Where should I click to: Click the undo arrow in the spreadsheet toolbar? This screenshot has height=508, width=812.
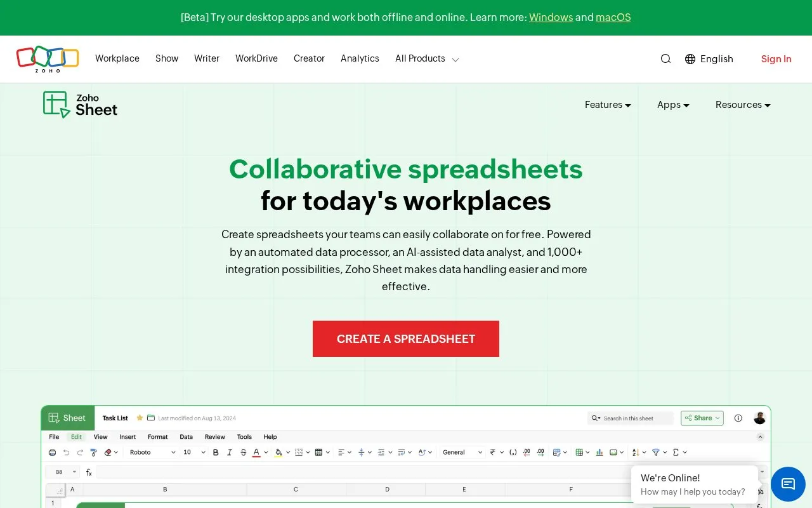66,453
